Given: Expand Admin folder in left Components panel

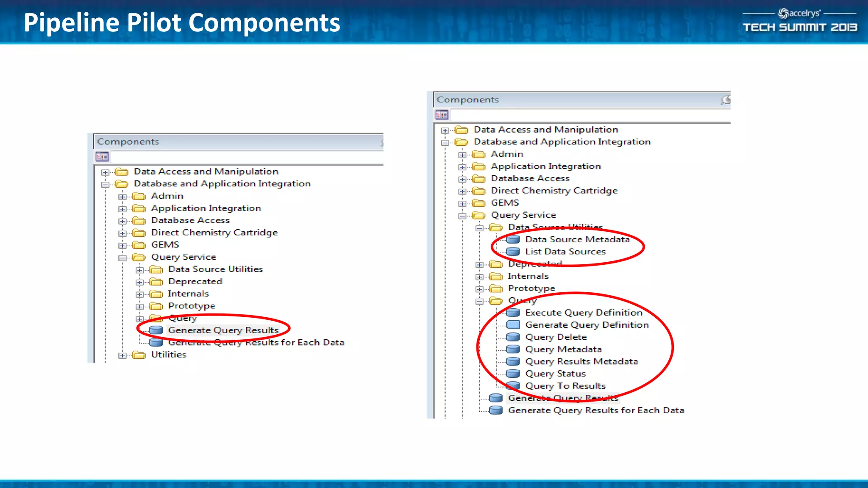Looking at the screenshot, I should coord(122,197).
